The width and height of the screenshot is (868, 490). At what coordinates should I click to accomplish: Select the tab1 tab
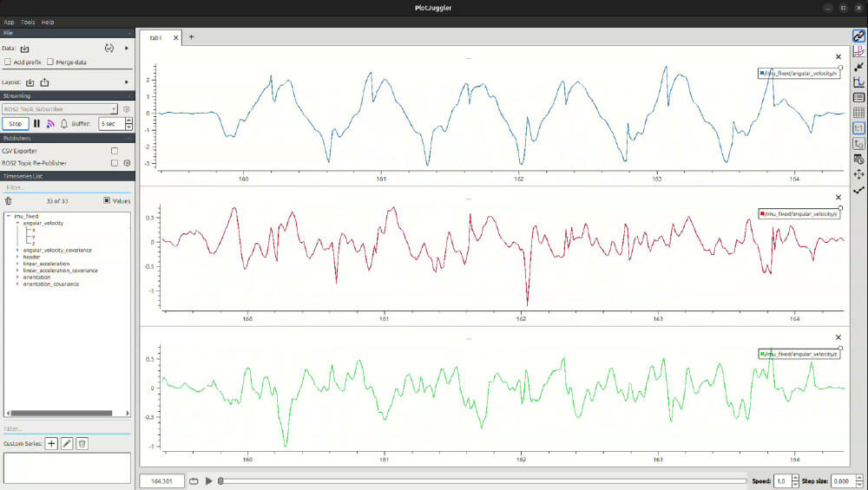pyautogui.click(x=156, y=37)
